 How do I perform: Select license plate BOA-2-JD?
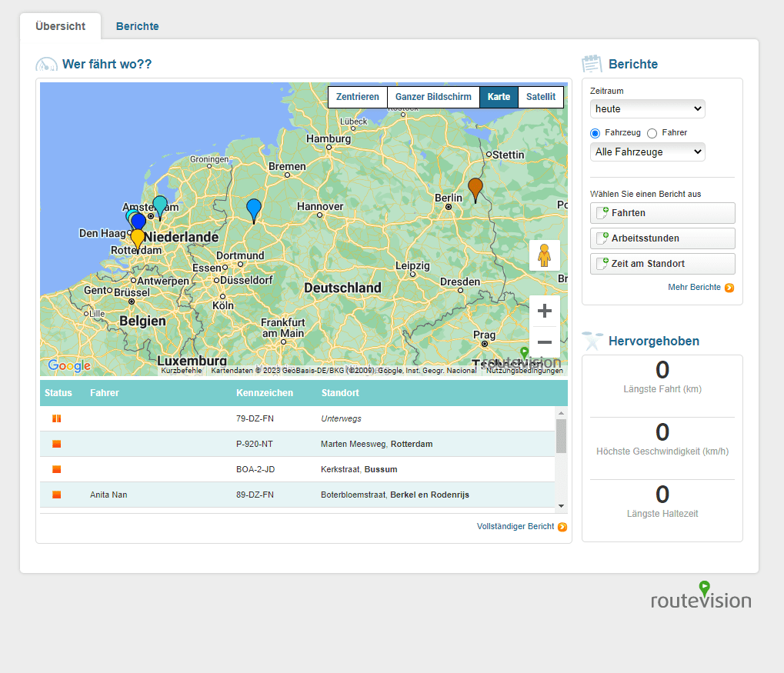(255, 469)
